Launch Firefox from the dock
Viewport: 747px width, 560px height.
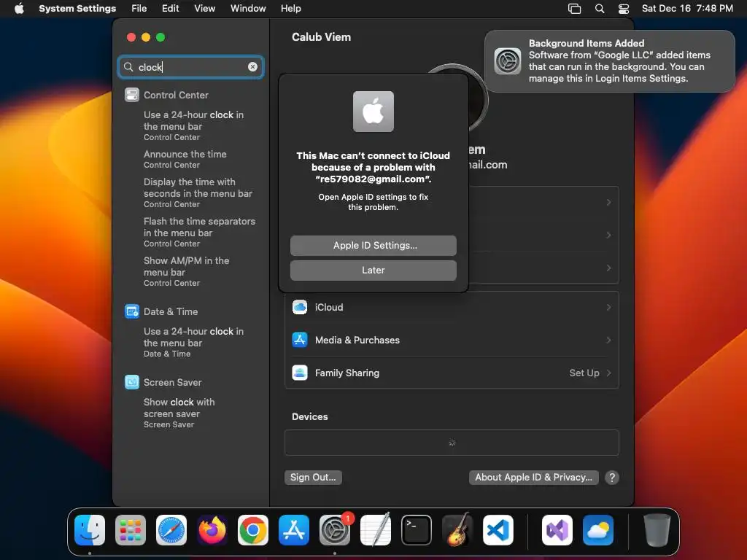click(x=212, y=530)
